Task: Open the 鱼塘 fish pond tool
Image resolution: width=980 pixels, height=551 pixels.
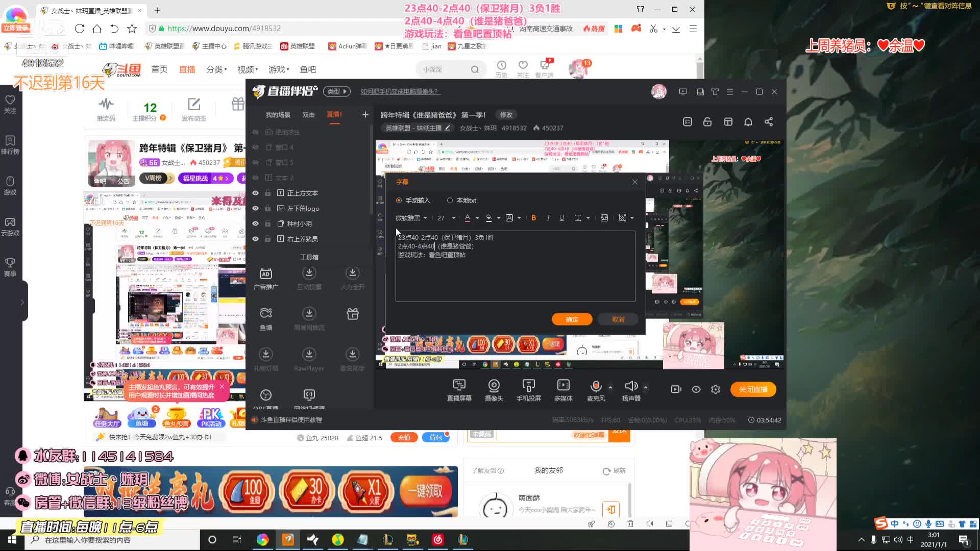Action: point(266,319)
